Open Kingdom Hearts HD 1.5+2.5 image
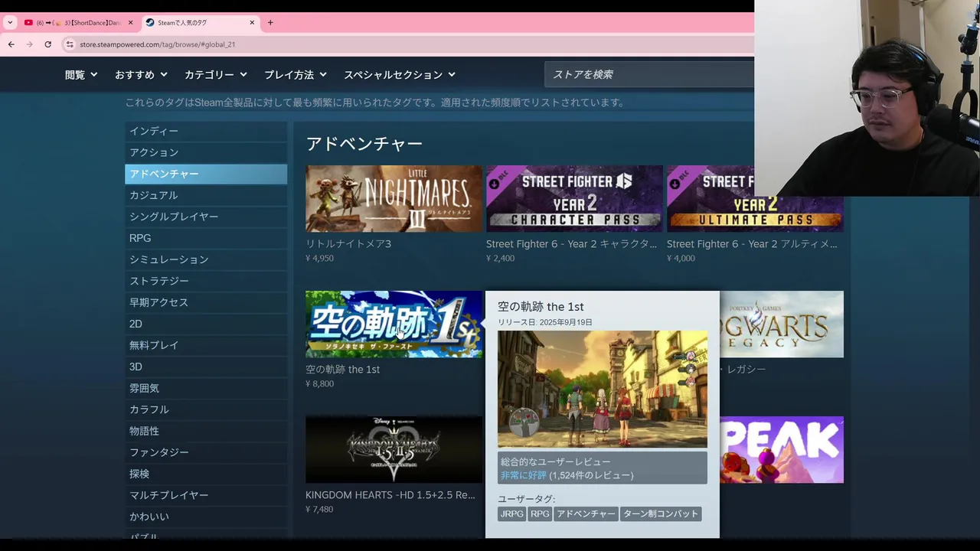980x551 pixels. pyautogui.click(x=394, y=449)
